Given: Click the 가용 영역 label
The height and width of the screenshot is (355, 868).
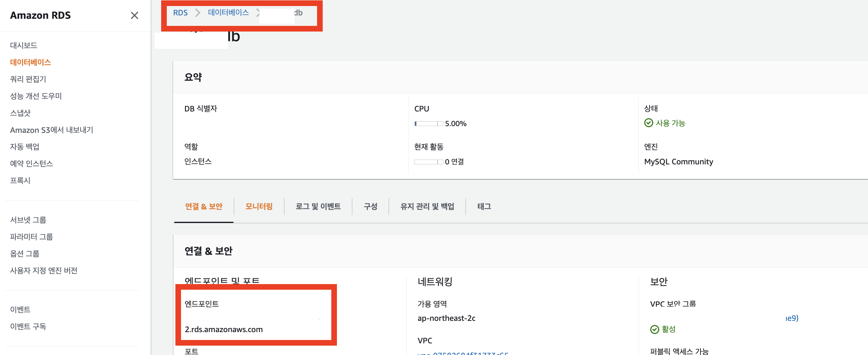Looking at the screenshot, I should pyautogui.click(x=432, y=304).
